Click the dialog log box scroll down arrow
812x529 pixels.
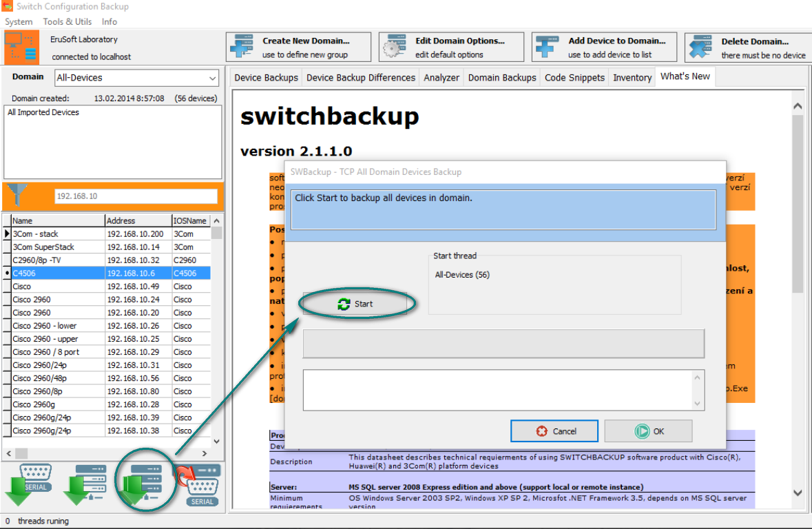pyautogui.click(x=697, y=404)
